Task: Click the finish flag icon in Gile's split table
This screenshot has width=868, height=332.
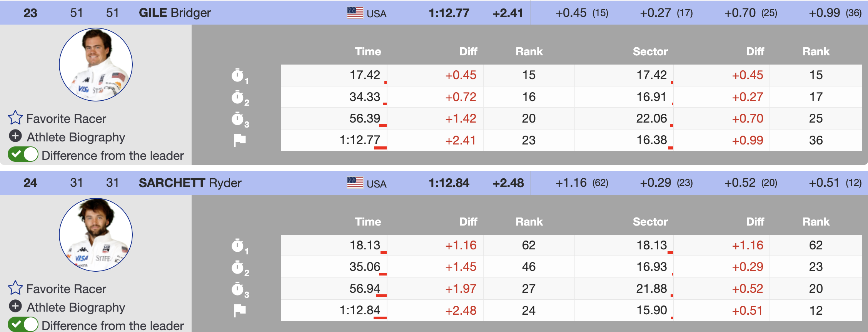Action: (x=239, y=140)
